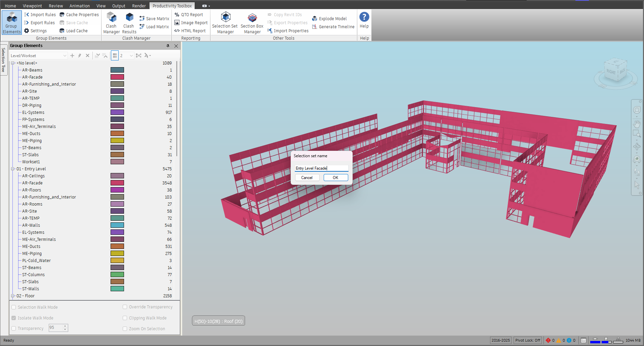Cancel the Selection set name dialog

(x=307, y=178)
